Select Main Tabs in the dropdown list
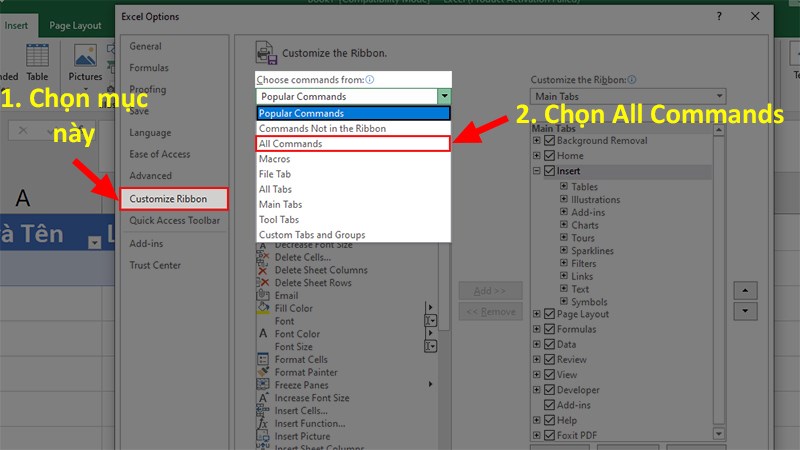Viewport: 800px width, 450px height. point(353,205)
